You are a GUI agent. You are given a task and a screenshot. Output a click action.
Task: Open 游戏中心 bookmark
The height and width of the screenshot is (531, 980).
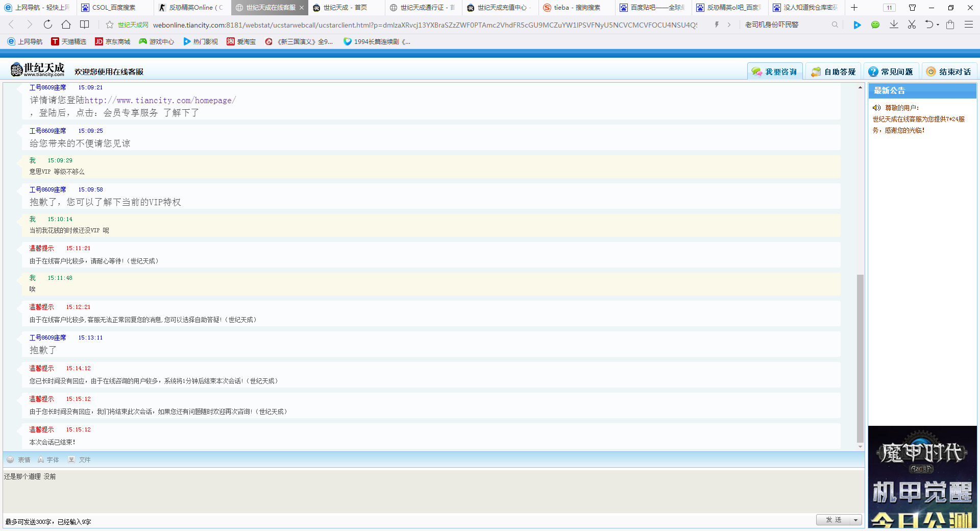point(156,41)
